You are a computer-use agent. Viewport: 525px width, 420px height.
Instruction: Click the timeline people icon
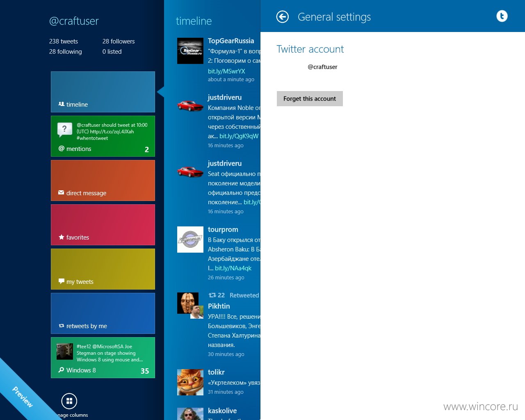(x=62, y=104)
